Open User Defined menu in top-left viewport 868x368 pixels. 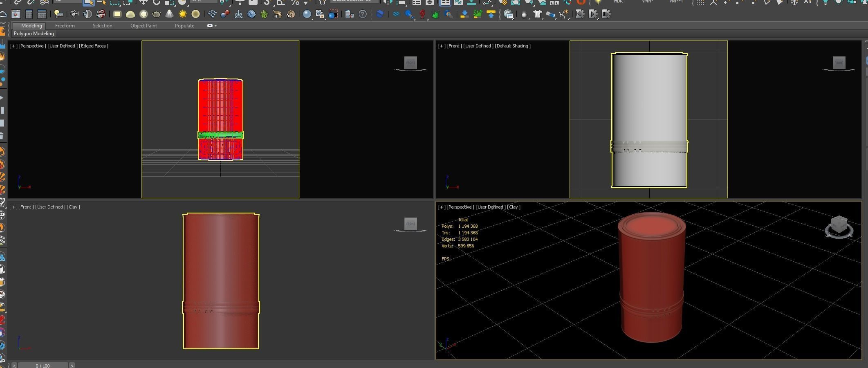click(x=62, y=46)
